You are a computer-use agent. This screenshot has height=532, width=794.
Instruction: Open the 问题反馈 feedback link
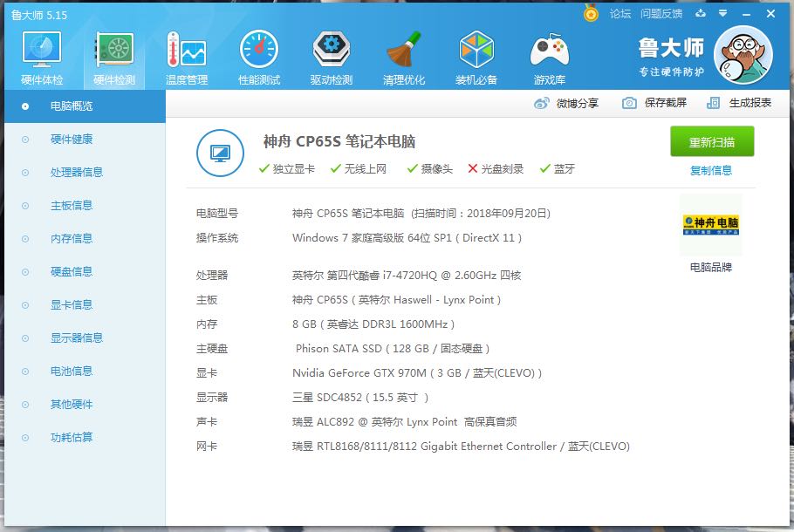coord(661,14)
